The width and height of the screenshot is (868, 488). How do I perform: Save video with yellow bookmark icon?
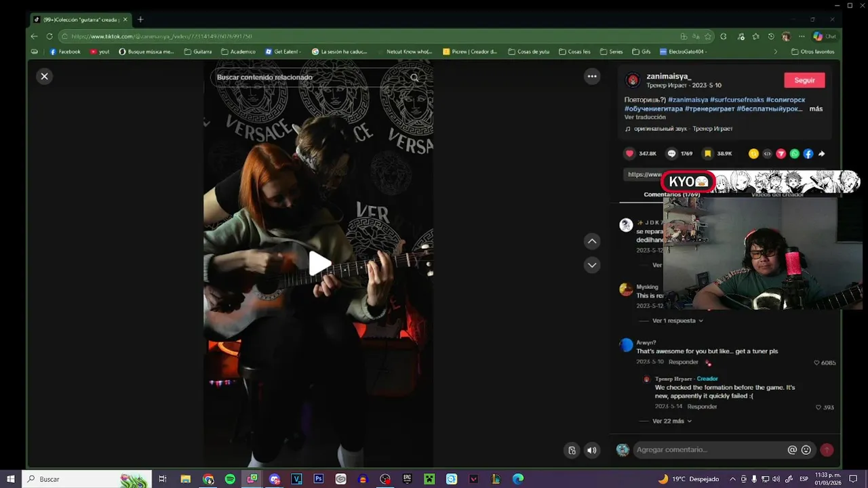click(x=707, y=154)
